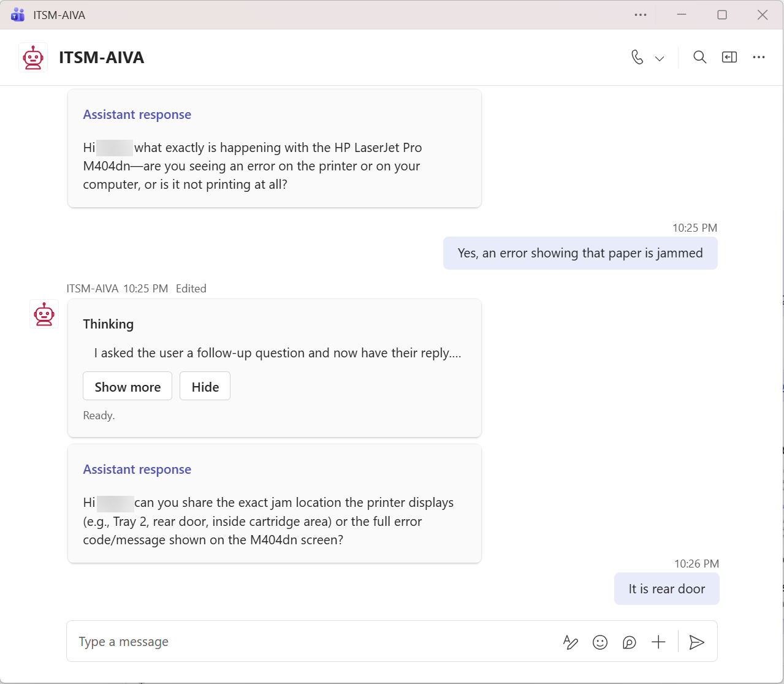Open the text format options icon
Viewport: 784px width, 684px height.
tap(570, 642)
